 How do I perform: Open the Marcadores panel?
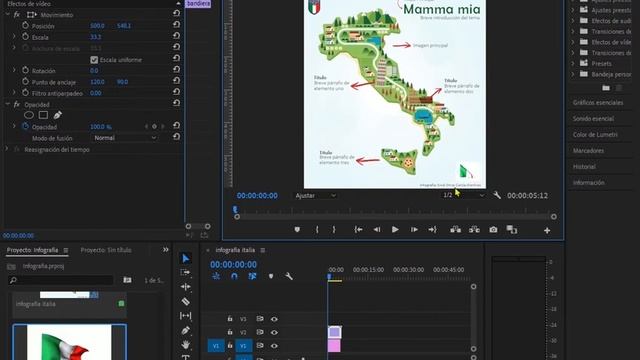[x=588, y=151]
